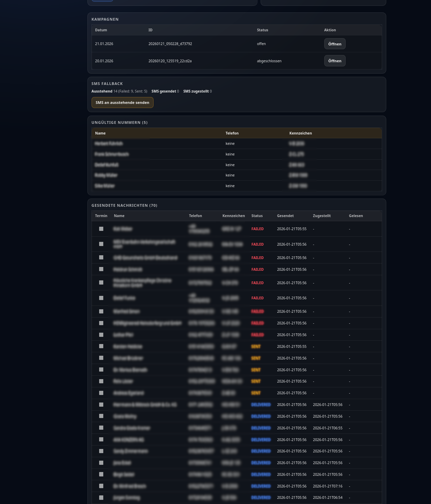Screen dimensions: 431x504
Task: Toggle checkbox of row delivered at 07:16
Action: [x=101, y=486]
